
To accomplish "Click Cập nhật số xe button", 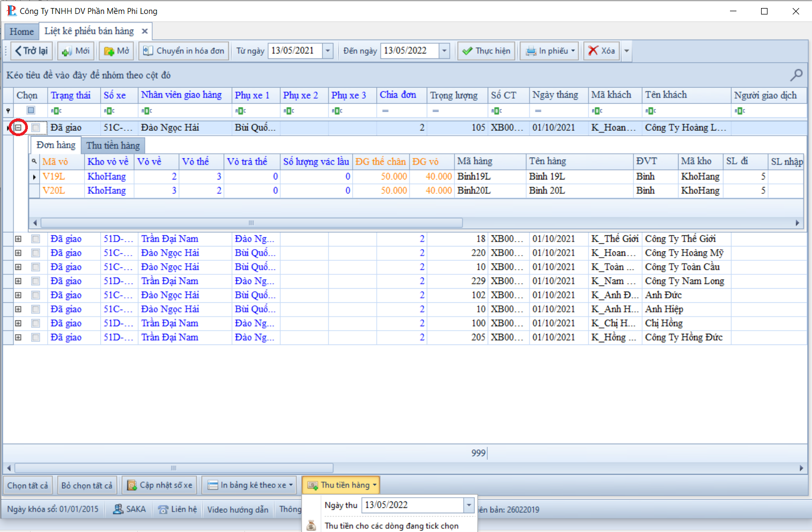I will (159, 485).
